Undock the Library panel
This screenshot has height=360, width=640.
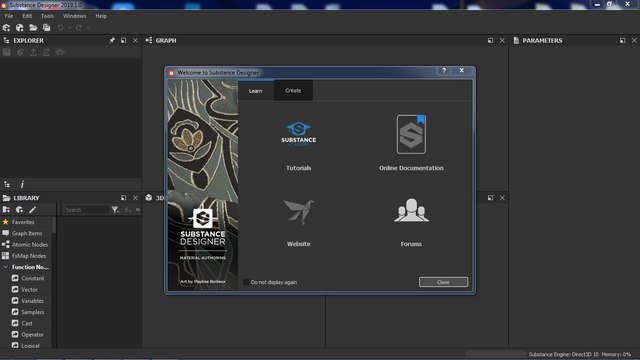tap(124, 198)
